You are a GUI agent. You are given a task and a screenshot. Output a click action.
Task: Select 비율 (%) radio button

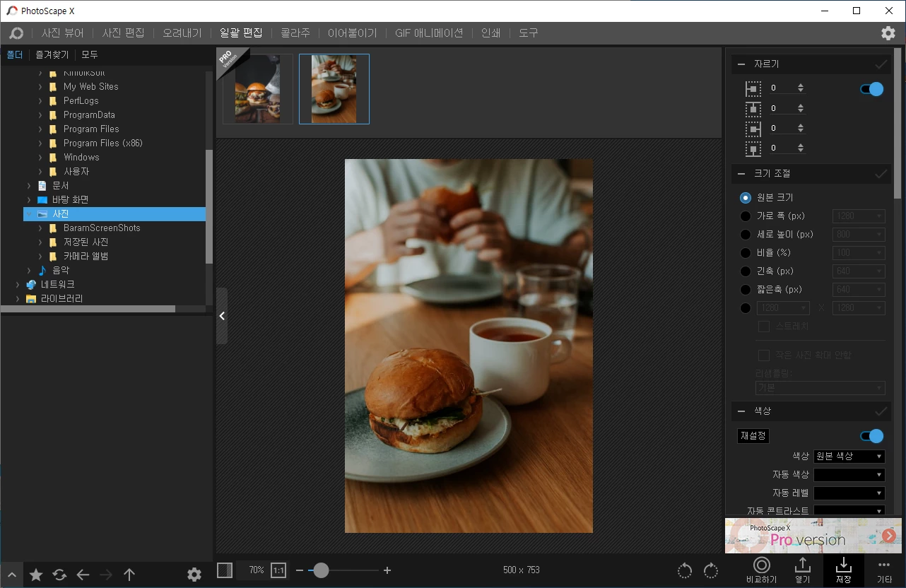[746, 253]
